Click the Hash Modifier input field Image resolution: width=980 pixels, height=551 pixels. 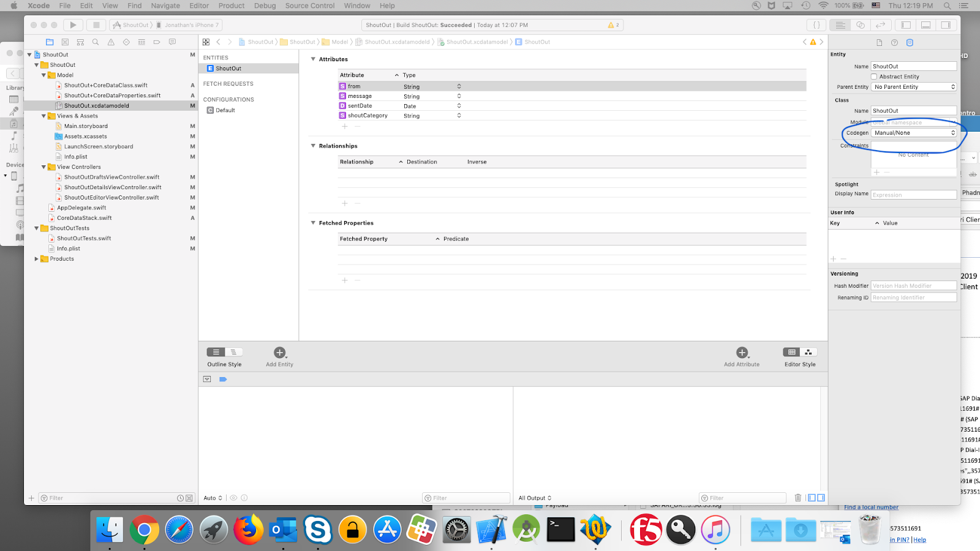(914, 286)
